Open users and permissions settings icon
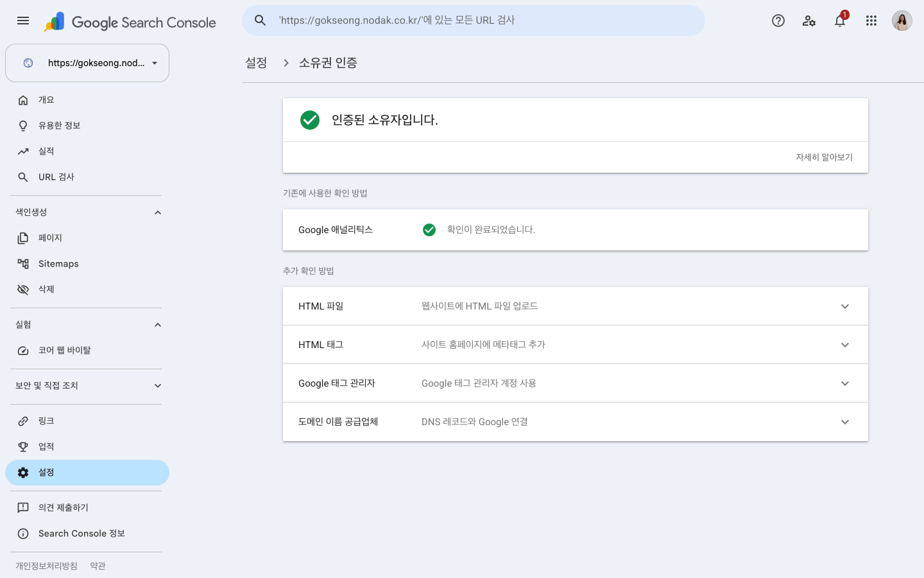Screen dimensions: 924x578 click(809, 21)
